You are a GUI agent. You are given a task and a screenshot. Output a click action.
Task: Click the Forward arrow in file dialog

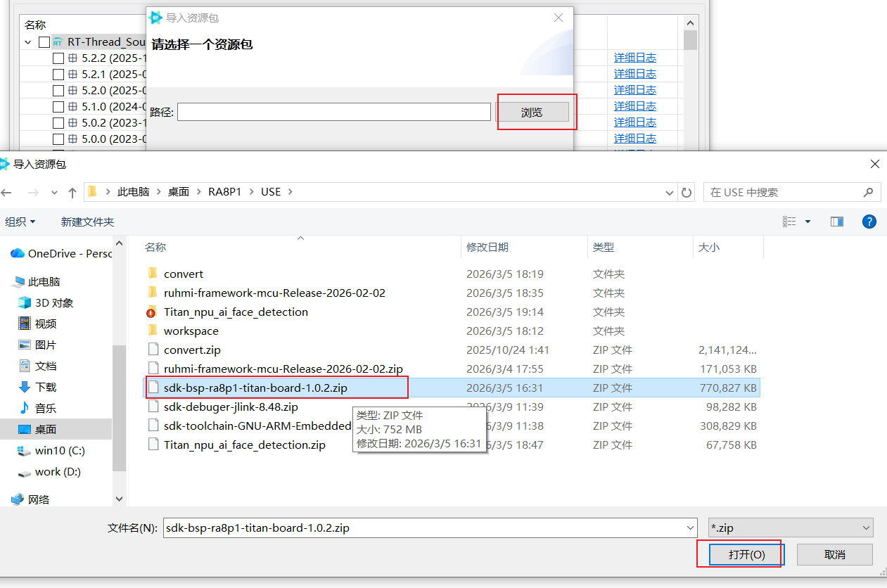[33, 192]
